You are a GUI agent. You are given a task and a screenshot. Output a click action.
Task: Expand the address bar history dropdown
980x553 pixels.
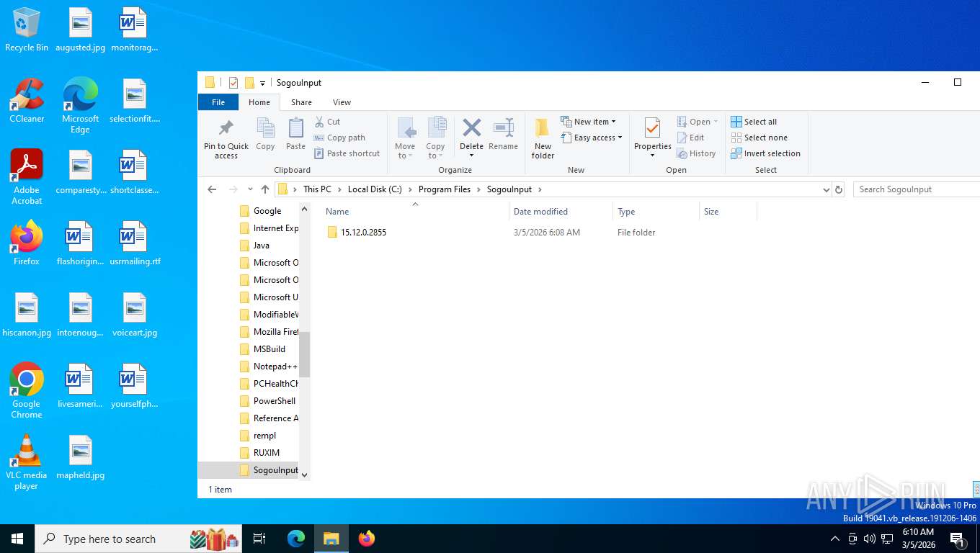826,189
